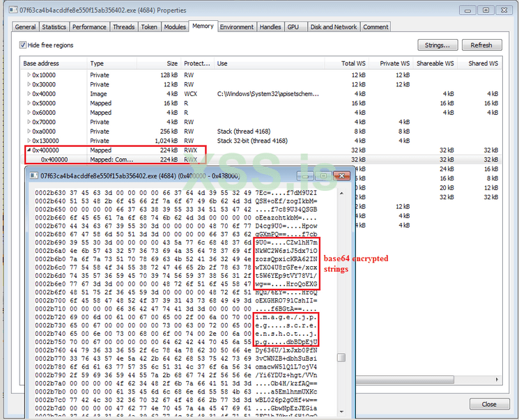
Task: Open the Performance tab
Action: pos(89,27)
